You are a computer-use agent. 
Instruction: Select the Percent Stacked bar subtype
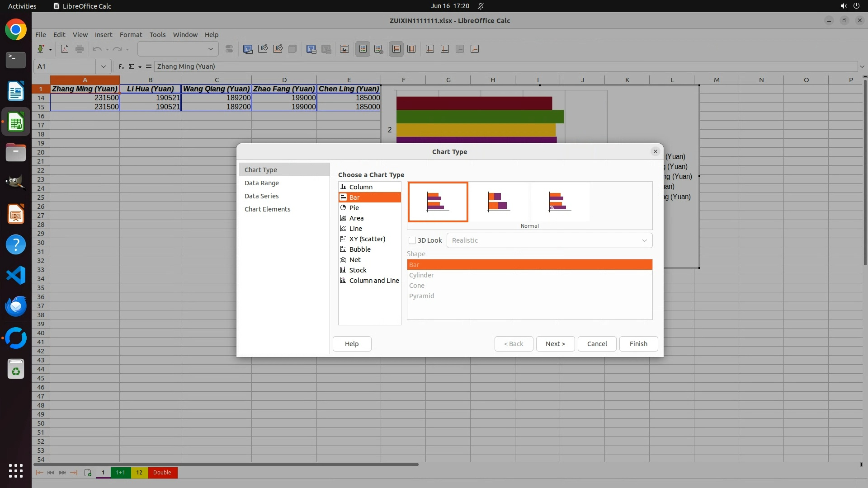tap(560, 202)
